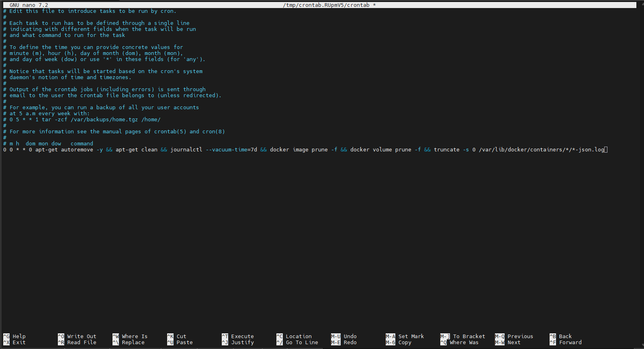
Task: Click the M-A Set Mark shortcut
Action: point(405,337)
